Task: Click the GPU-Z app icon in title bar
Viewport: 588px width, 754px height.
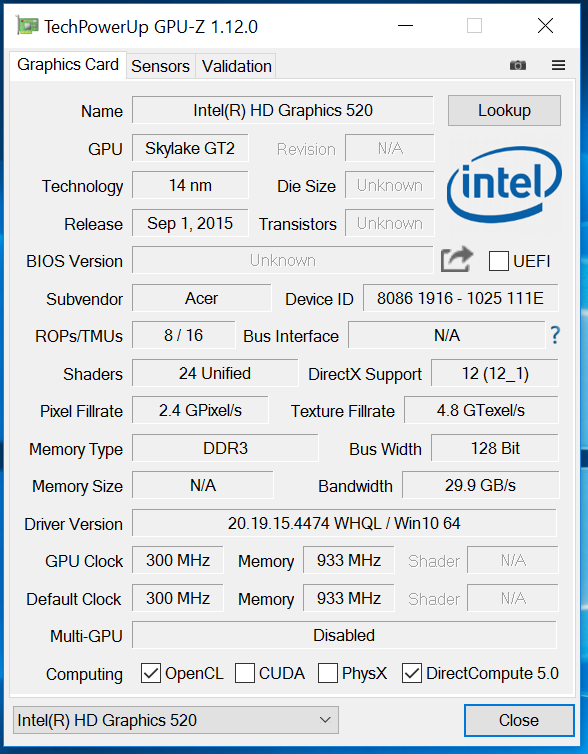Action: coord(27,25)
